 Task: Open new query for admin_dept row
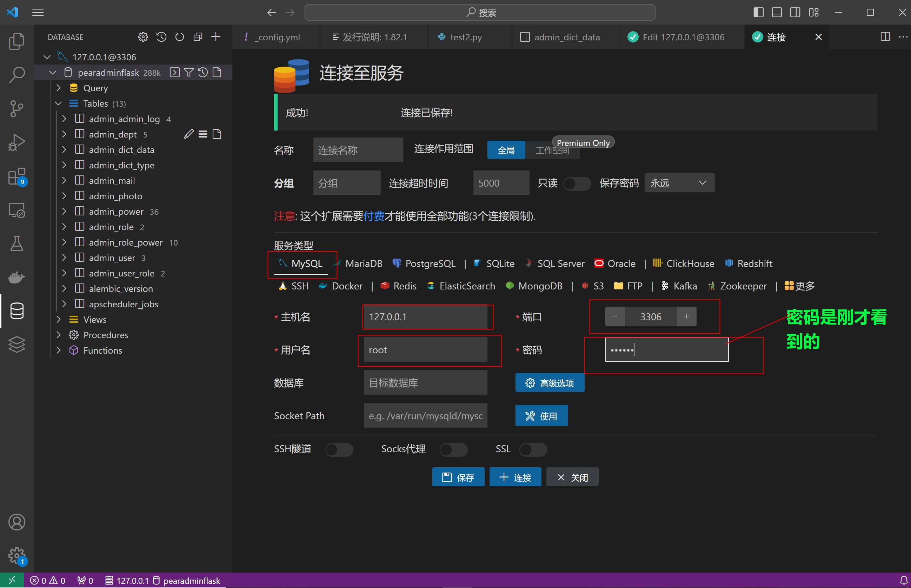point(217,134)
